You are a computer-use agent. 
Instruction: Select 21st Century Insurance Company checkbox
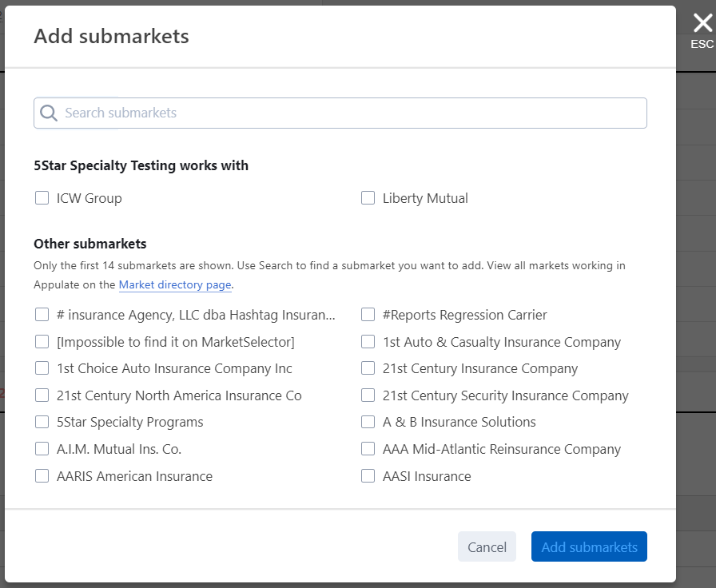coord(368,368)
